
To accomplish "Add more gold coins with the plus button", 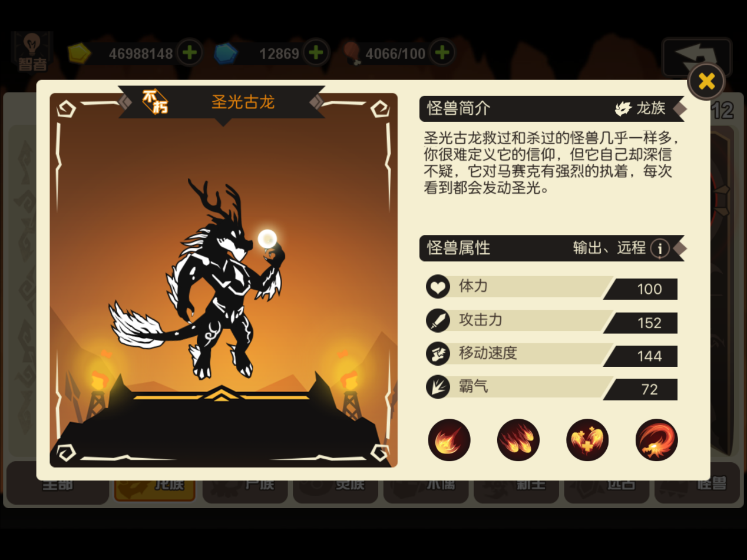I will coord(189,53).
